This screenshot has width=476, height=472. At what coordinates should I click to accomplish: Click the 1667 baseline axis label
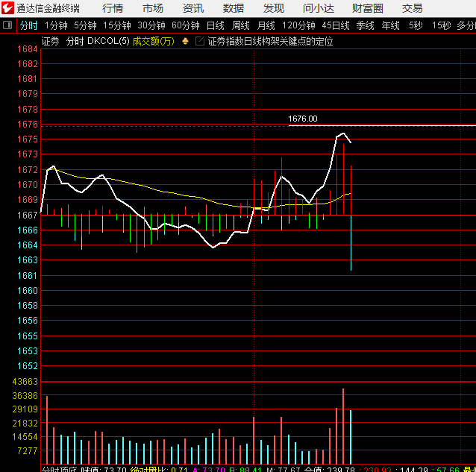28,215
